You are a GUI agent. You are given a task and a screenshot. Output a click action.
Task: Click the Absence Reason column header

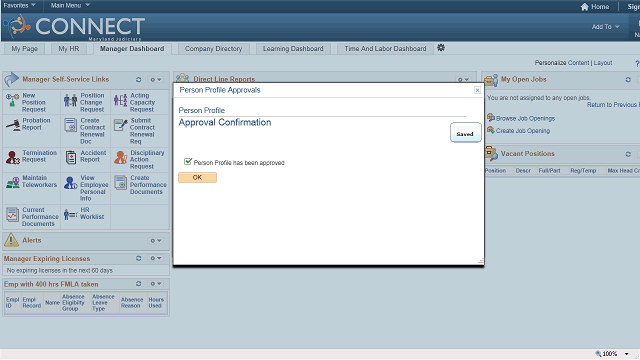(132, 302)
